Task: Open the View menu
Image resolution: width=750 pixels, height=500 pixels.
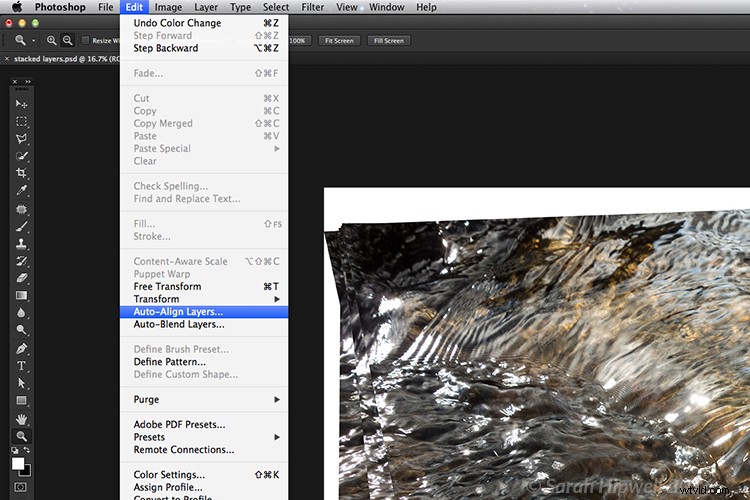Action: click(347, 7)
